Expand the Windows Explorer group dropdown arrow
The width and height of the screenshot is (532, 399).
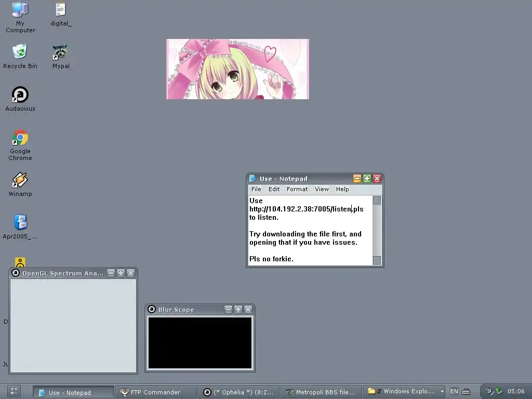[x=442, y=392]
